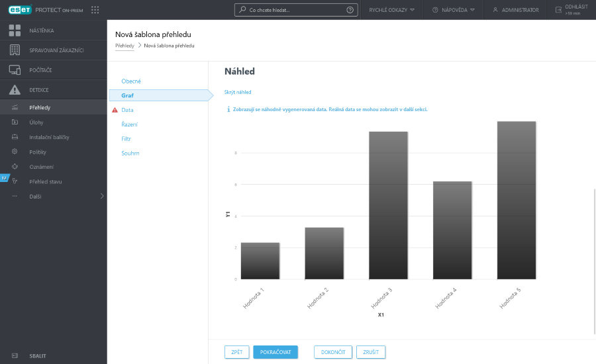Viewport: 596px width, 364px height.
Task: Open Oznámení in the sidebar
Action: click(x=53, y=166)
